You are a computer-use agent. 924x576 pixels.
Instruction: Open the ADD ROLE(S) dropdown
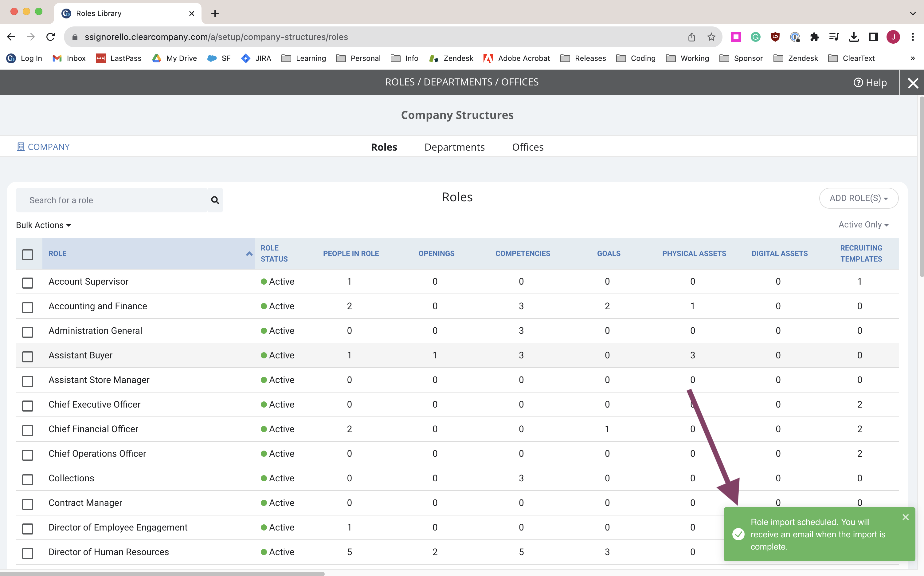[859, 198]
